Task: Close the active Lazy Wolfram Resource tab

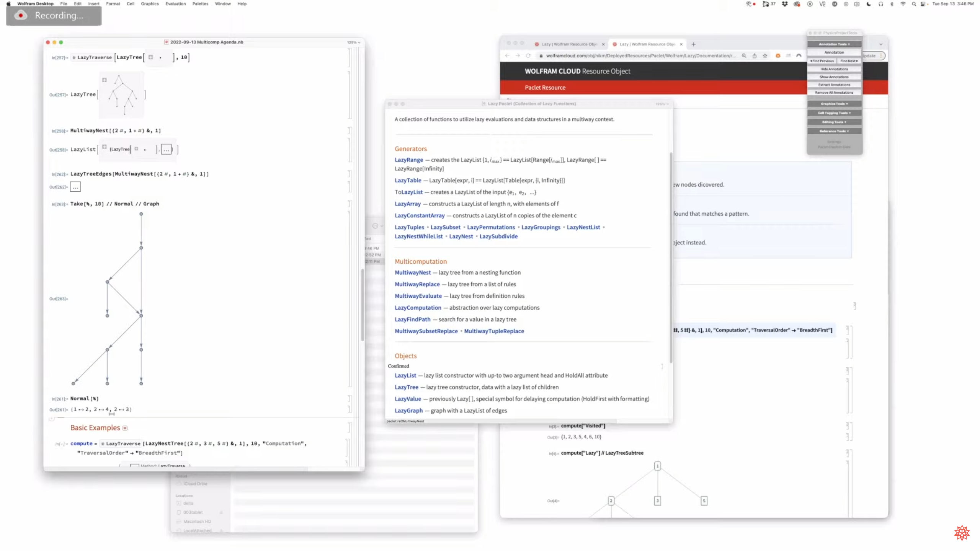Action: pyautogui.click(x=681, y=44)
